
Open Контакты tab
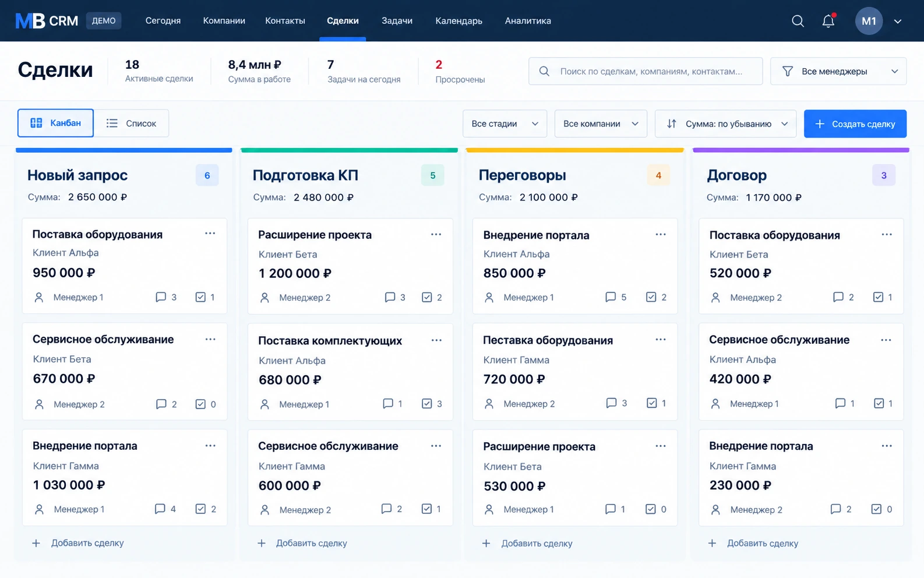pyautogui.click(x=285, y=20)
